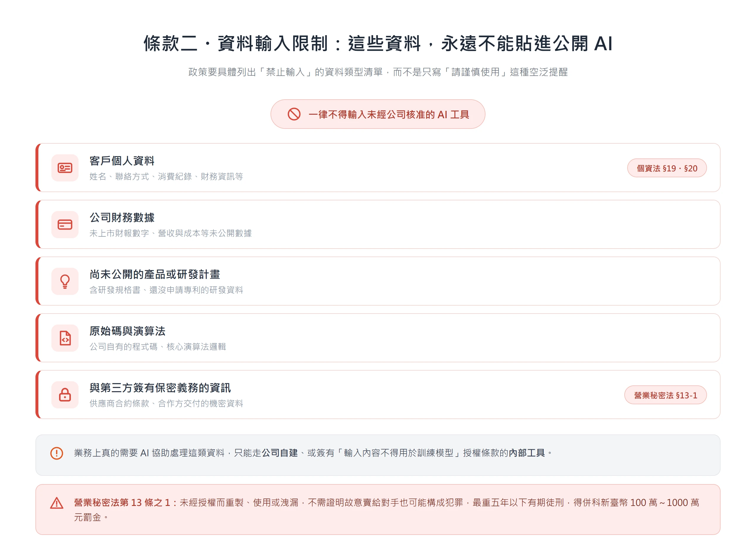Click the orange exclamation circle icon in the gray note
This screenshot has height=542, width=756.
tap(57, 453)
